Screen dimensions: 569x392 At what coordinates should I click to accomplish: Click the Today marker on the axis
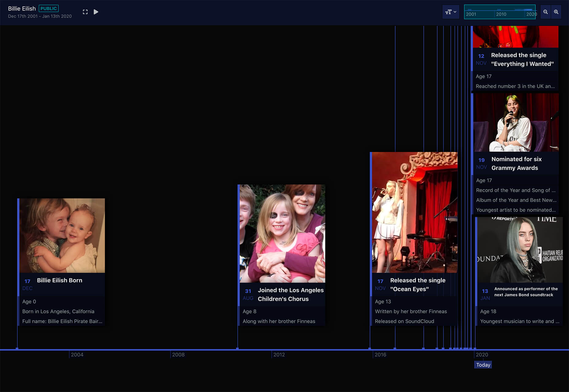coord(483,365)
